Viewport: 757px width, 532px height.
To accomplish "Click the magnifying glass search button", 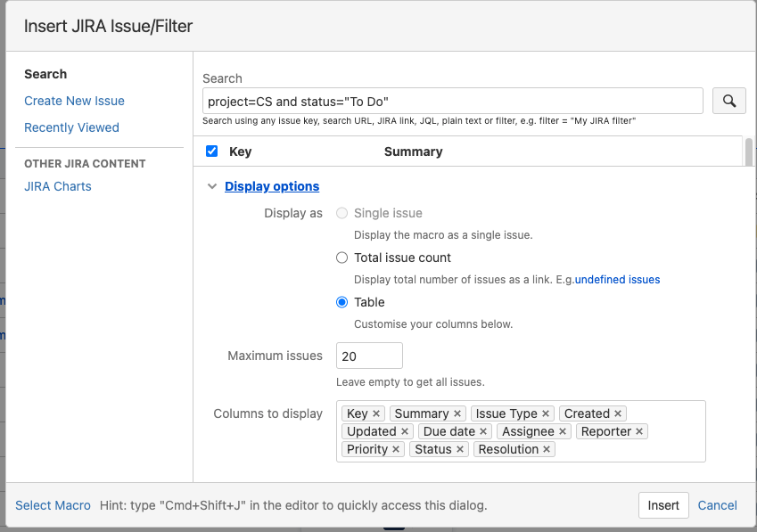I will pos(729,101).
